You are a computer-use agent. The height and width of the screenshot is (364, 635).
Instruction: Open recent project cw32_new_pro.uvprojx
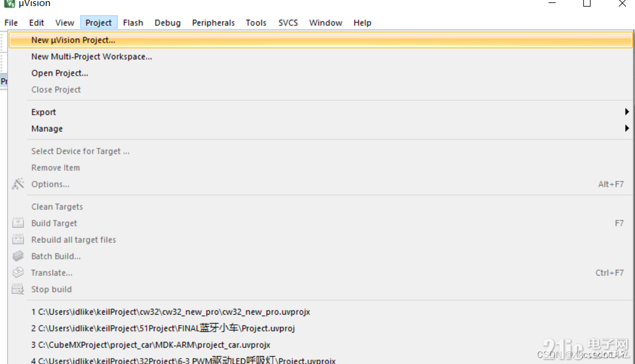click(x=320, y=312)
